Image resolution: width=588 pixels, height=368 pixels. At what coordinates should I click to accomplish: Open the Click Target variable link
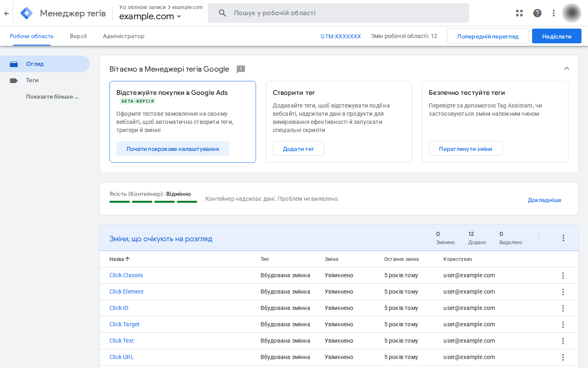pyautogui.click(x=125, y=324)
